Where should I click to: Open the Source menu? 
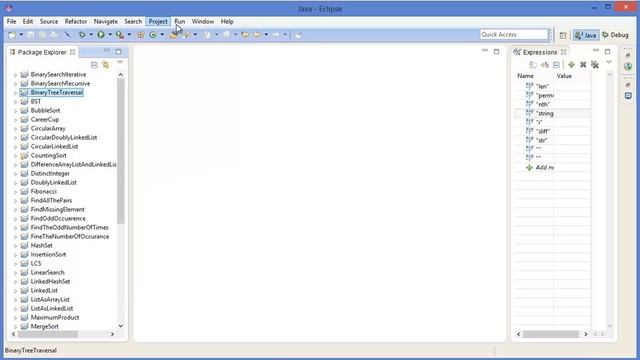pyautogui.click(x=49, y=22)
